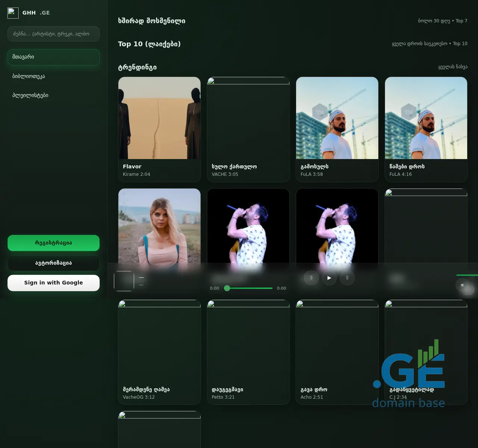Click the რეგისტრაცია button
Screen dimensions: 478x448
pos(53,243)
